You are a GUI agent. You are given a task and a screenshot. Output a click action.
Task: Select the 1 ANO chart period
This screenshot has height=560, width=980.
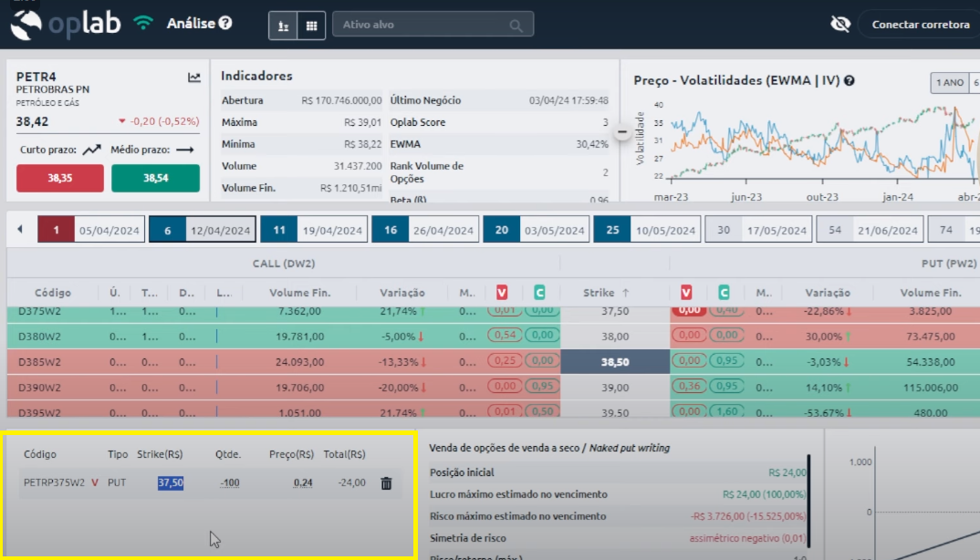point(948,83)
